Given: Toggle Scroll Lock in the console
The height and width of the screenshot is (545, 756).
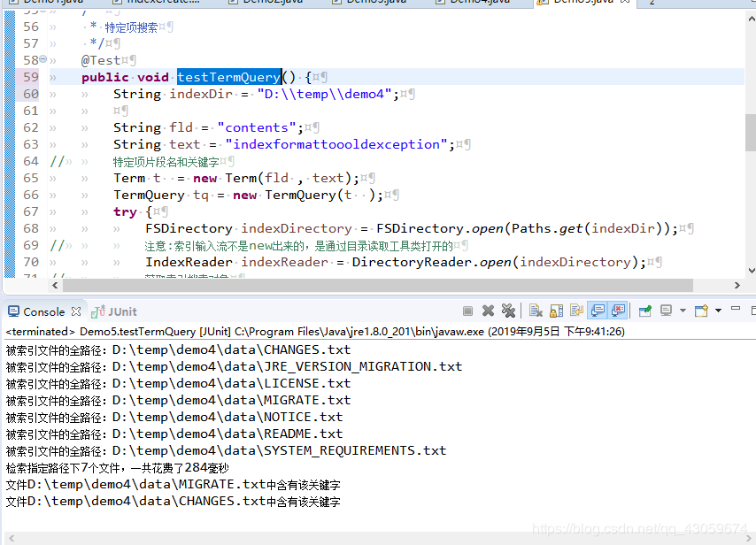Looking at the screenshot, I should click(x=557, y=311).
